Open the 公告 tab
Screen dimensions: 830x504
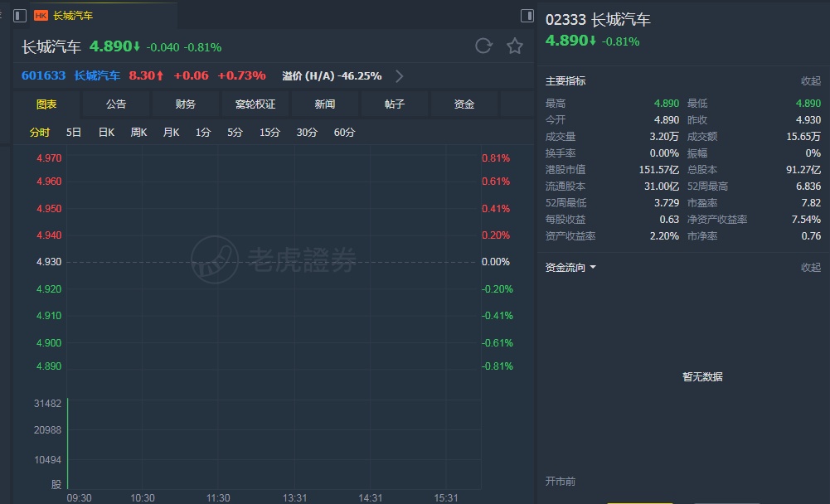(x=116, y=104)
